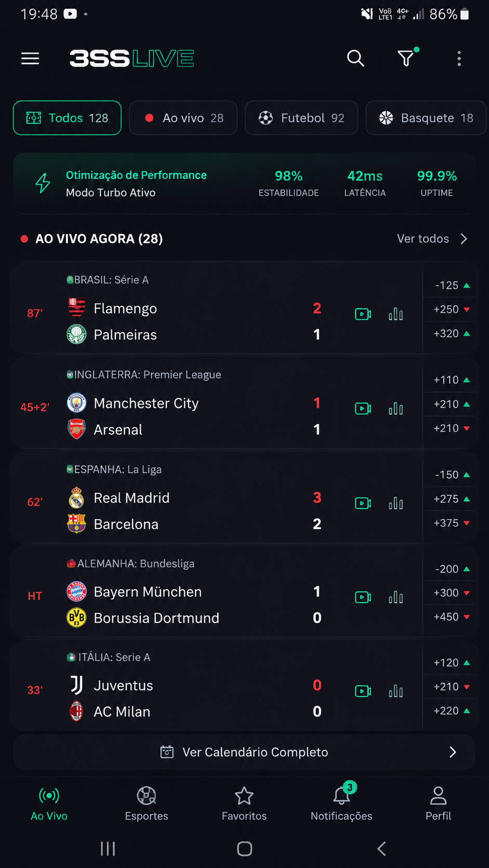Go to the Favoritos tab
Screen dimensions: 489x868
point(244,803)
